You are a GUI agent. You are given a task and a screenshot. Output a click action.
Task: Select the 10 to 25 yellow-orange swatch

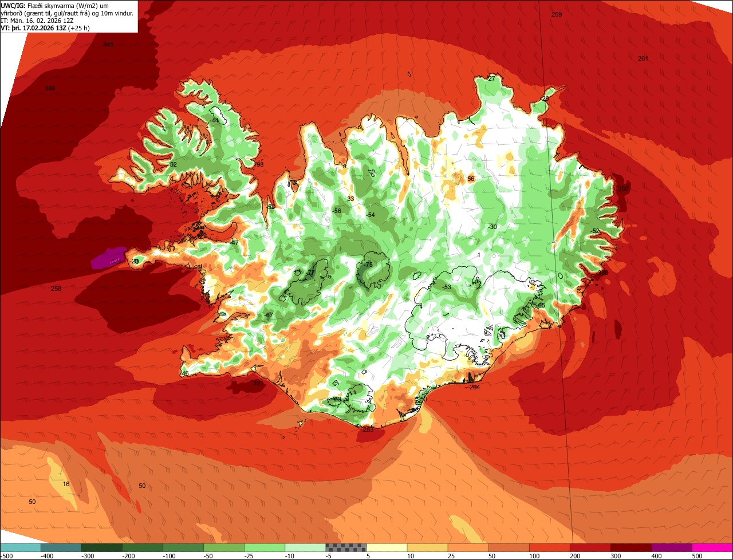[x=427, y=547]
